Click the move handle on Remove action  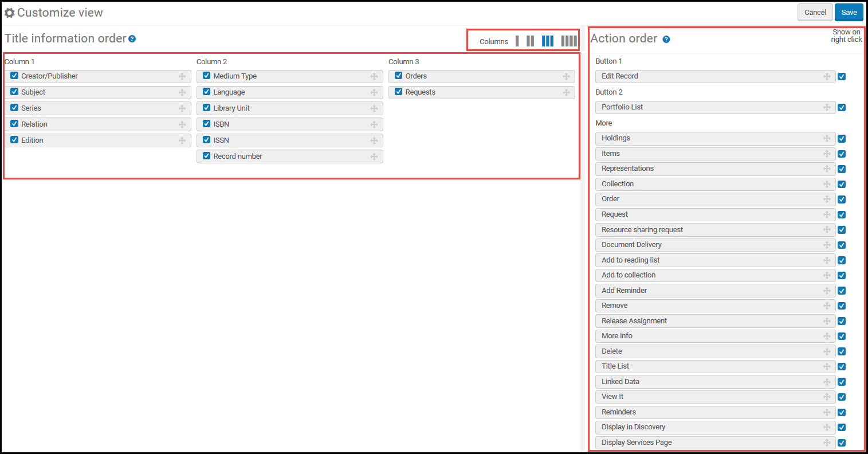tap(827, 306)
